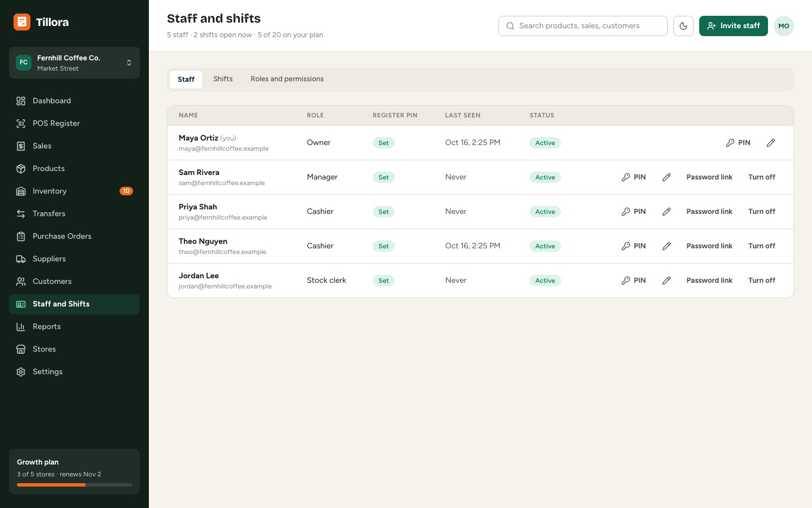The width and height of the screenshot is (812, 508).
Task: Click the Growth plan stores progress bar
Action: [x=74, y=485]
